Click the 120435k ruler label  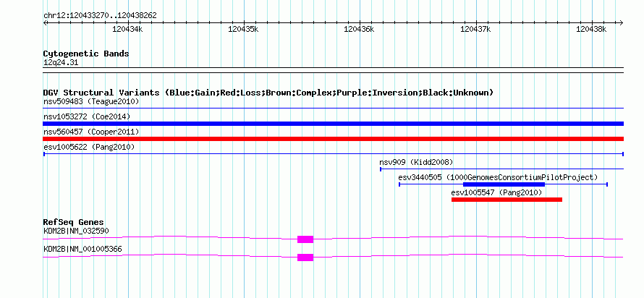click(243, 29)
